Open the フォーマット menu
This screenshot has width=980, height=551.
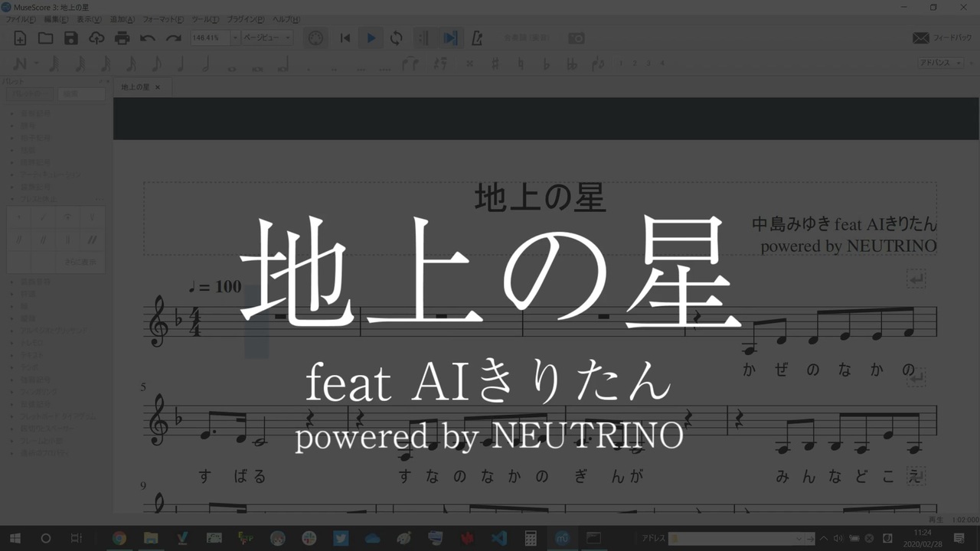point(163,19)
